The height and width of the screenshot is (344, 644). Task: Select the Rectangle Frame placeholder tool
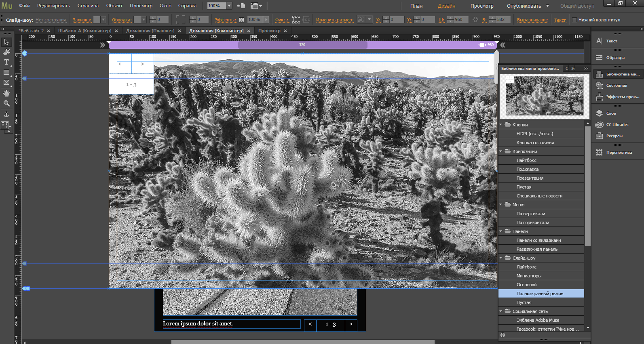pos(6,82)
